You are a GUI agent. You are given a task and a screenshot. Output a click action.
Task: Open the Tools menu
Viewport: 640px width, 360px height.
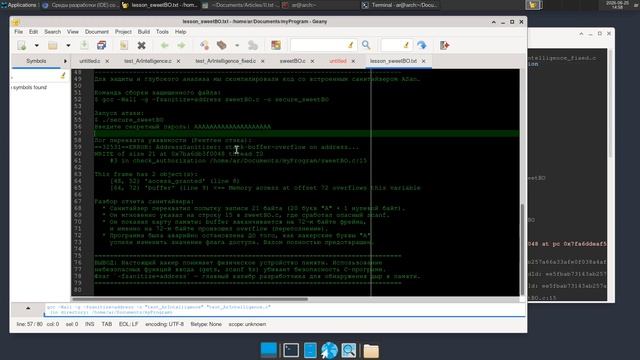(162, 31)
